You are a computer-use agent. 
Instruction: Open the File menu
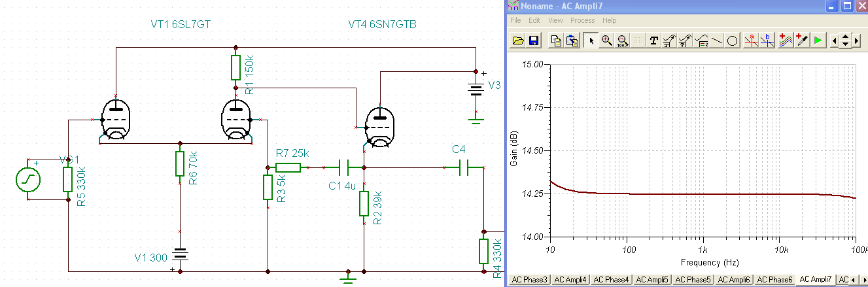515,20
